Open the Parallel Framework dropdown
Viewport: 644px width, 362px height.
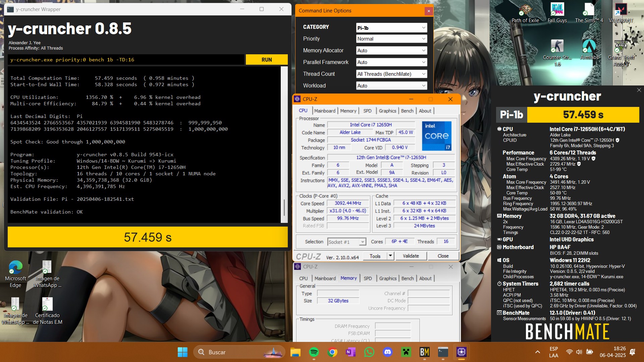(x=391, y=62)
